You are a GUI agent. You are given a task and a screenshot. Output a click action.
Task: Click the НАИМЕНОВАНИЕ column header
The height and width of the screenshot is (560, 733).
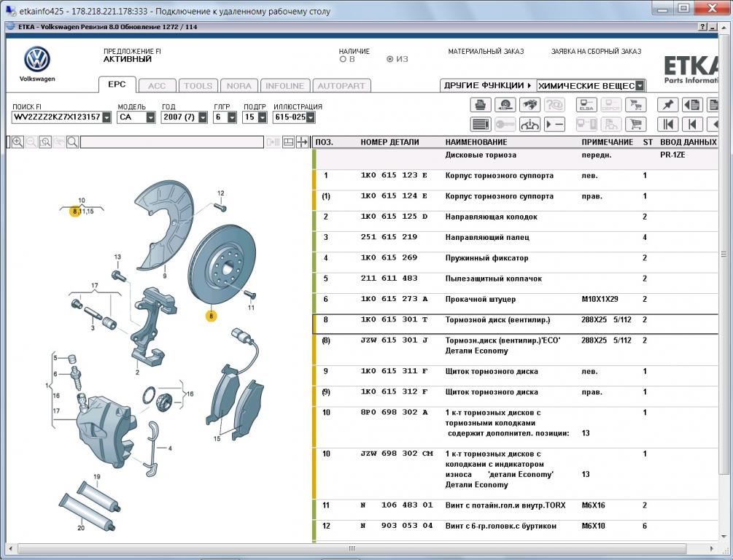(x=476, y=142)
